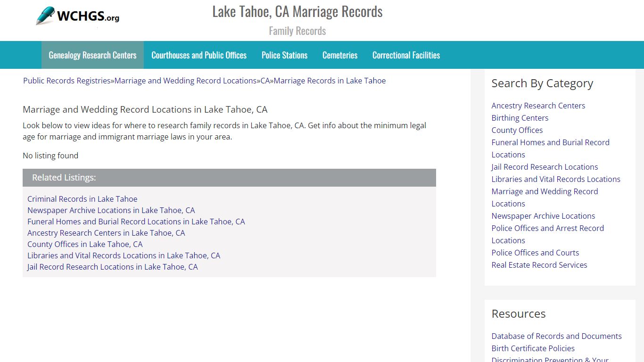Open Database of Records and Documents resource
This screenshot has width=644, height=362.
tap(557, 336)
